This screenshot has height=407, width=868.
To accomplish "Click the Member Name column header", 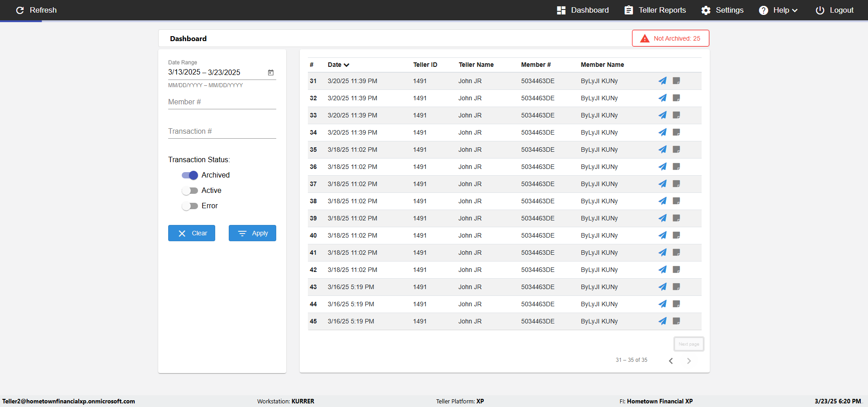I will [x=602, y=65].
